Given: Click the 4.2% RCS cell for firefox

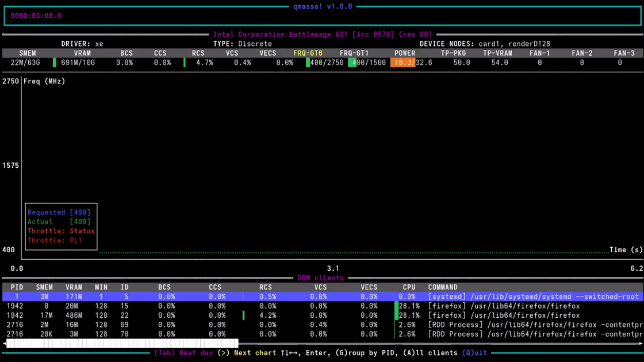Looking at the screenshot, I should 268,315.
